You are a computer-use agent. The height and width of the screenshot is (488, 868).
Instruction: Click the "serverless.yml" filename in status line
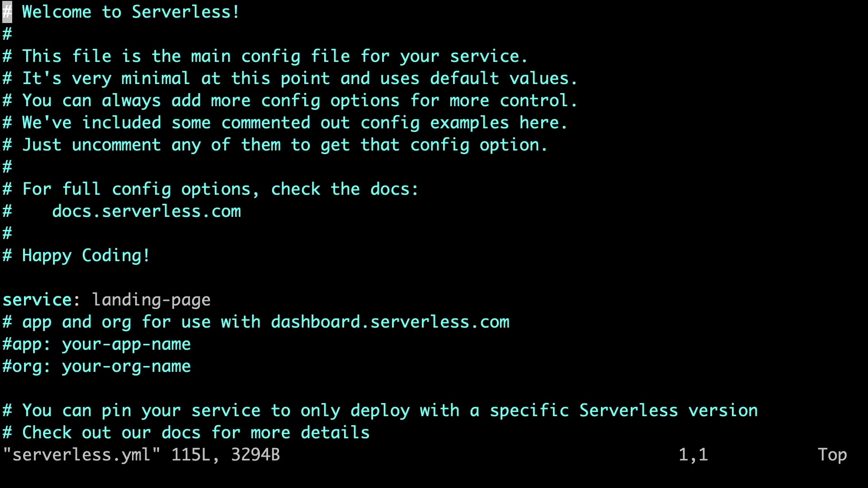tap(82, 455)
